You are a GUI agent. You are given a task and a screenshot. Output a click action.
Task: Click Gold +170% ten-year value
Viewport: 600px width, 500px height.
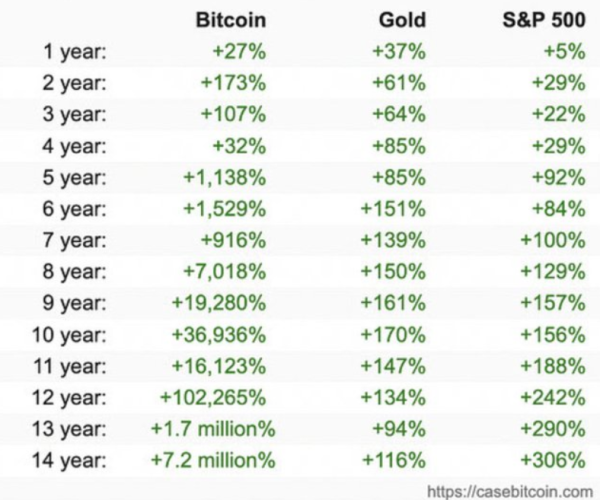[393, 335]
